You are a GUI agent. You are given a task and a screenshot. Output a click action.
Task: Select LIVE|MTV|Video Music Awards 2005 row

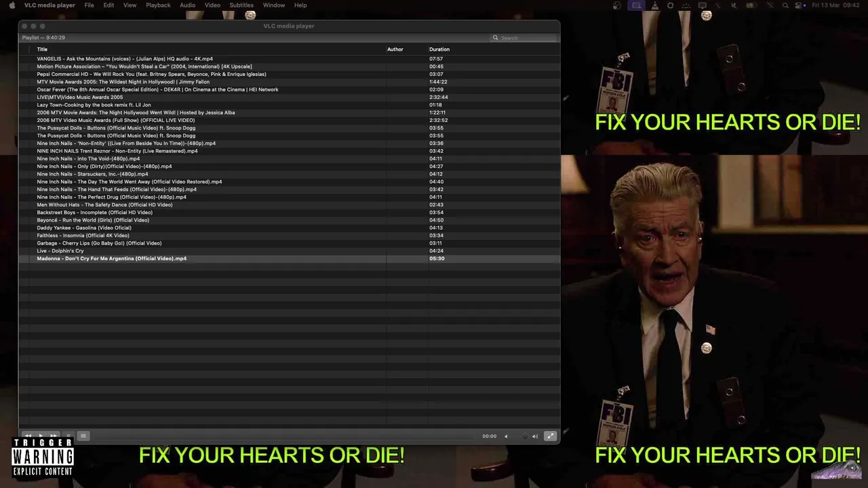coord(290,97)
